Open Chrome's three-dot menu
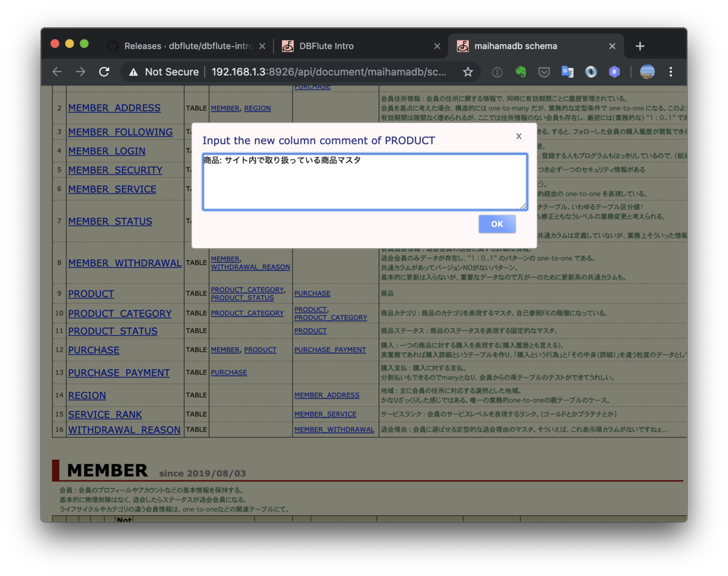This screenshot has width=728, height=576. tap(670, 72)
